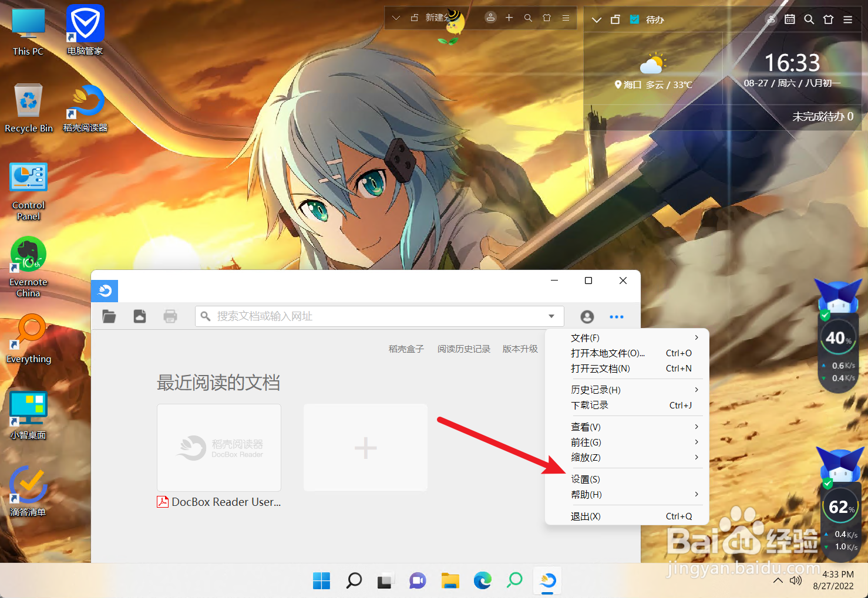
Task: Select 下载记录 menu entry
Action: pyautogui.click(x=627, y=406)
